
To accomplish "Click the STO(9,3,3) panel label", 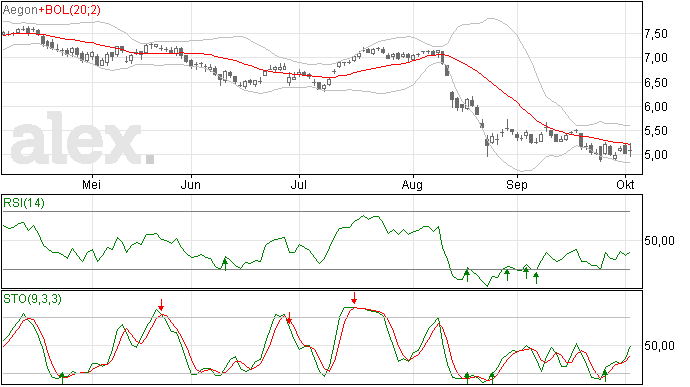I will click(x=32, y=299).
